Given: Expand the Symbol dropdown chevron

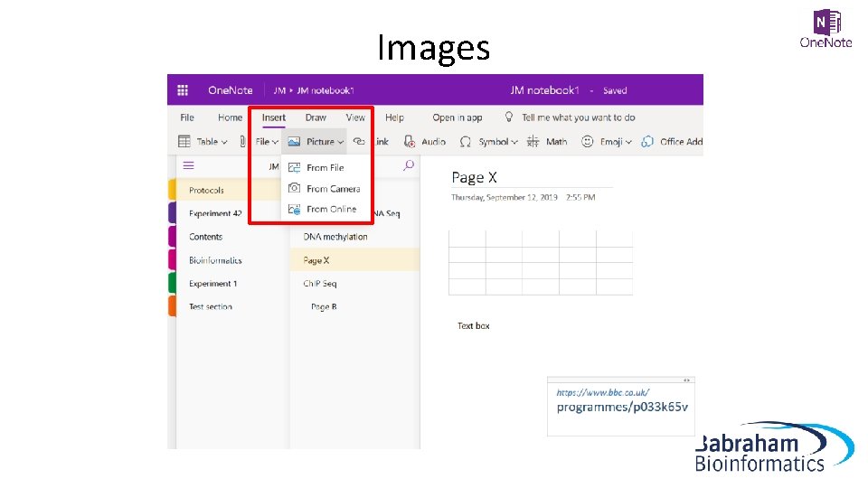Looking at the screenshot, I should tap(514, 142).
